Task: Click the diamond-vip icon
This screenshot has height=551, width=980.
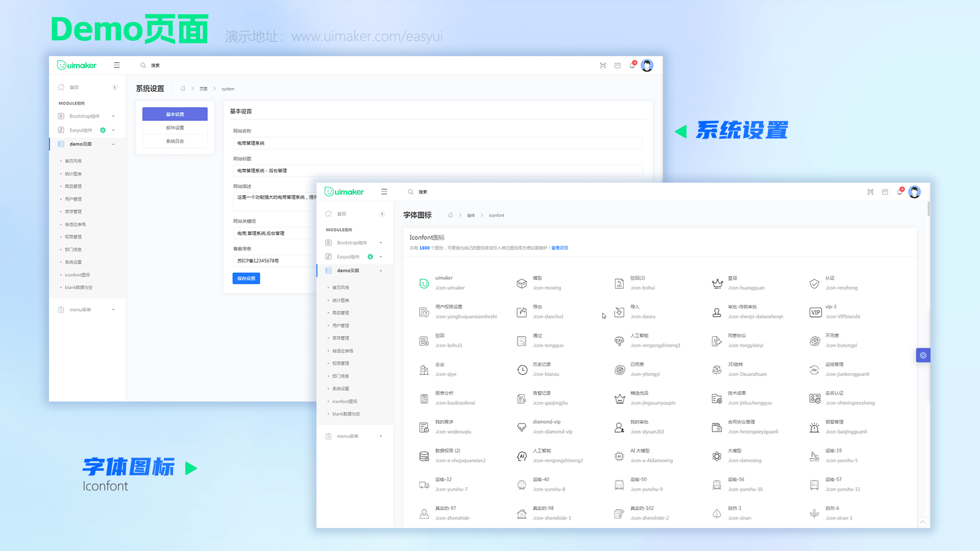Action: 522,428
